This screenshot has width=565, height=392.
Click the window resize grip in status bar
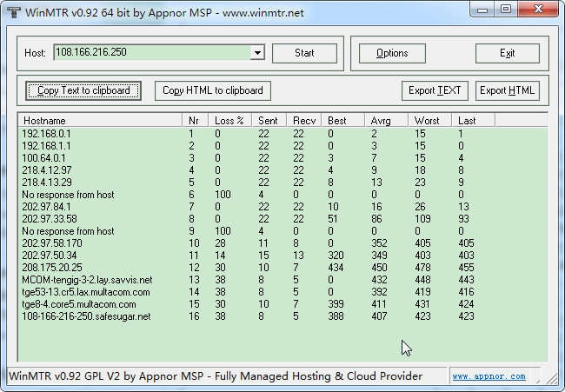point(551,377)
